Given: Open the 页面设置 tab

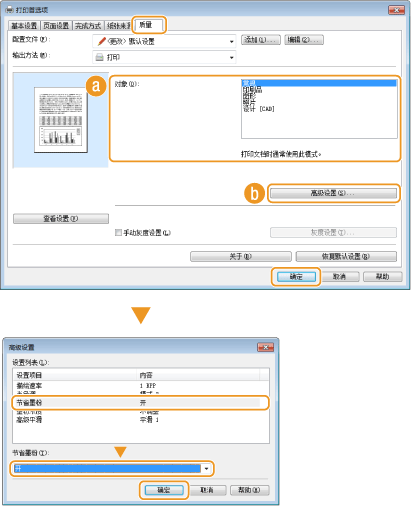Looking at the screenshot, I should [56, 26].
